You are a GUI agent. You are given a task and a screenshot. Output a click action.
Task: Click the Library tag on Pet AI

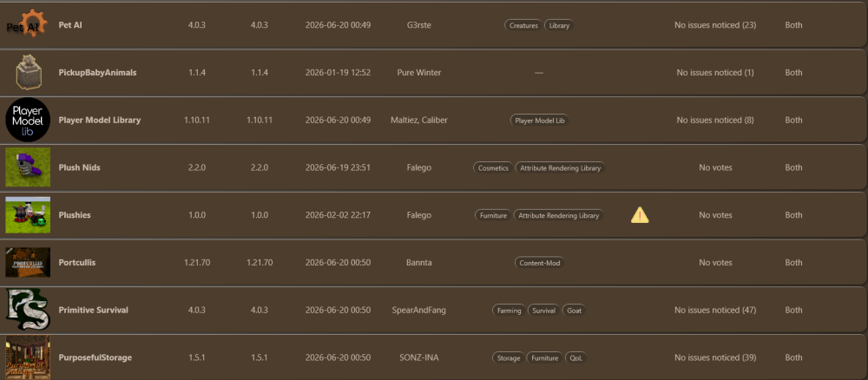point(559,25)
